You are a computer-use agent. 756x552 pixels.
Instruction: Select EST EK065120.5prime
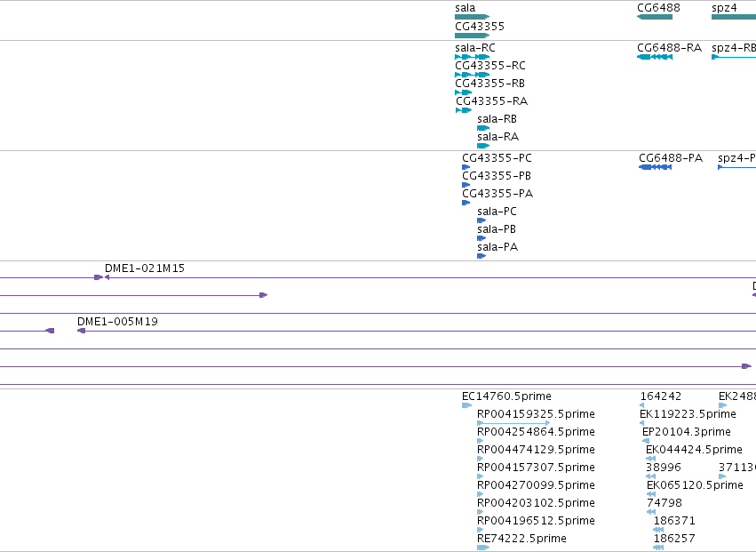[x=651, y=494]
